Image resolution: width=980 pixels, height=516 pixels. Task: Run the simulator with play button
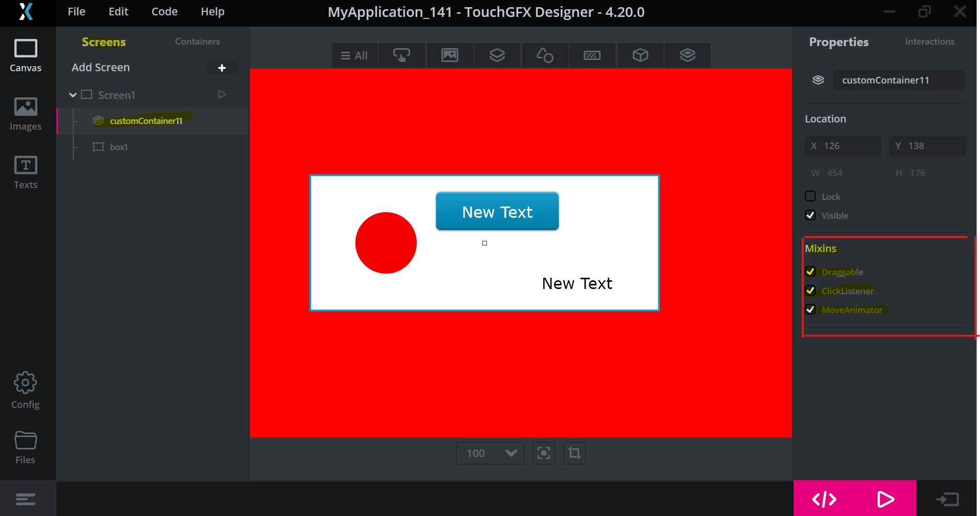pos(885,499)
